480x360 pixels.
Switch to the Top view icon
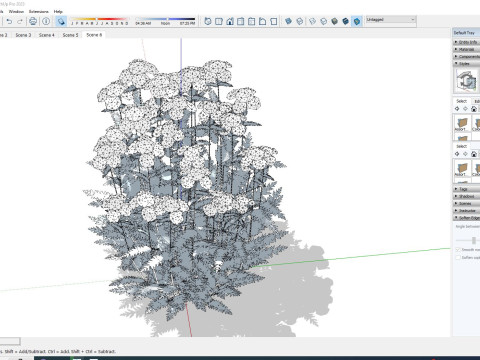219,21
